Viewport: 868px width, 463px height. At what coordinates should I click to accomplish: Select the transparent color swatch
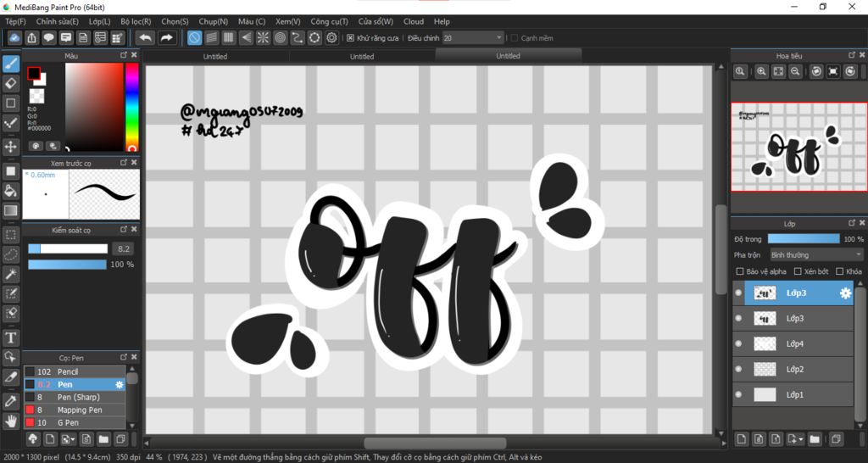pos(36,96)
